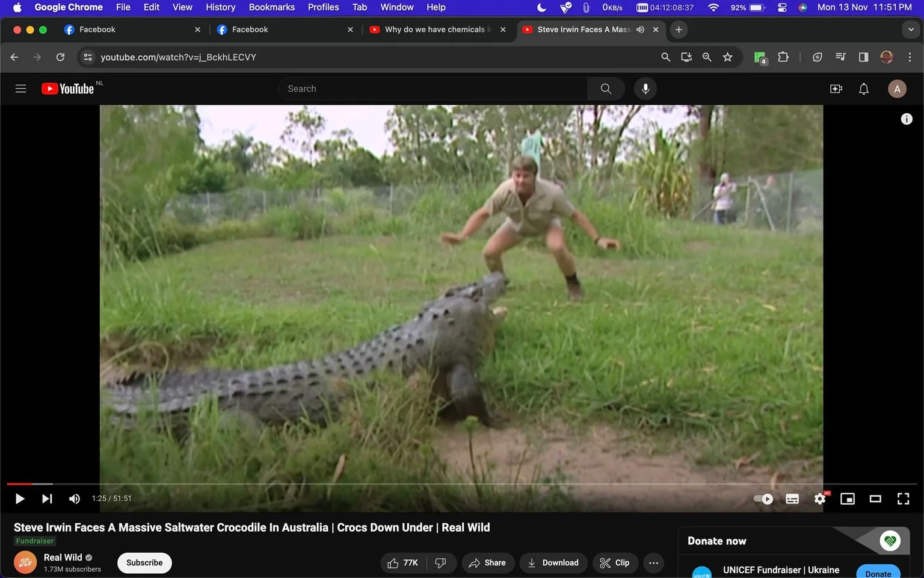Open the Bookmarks menu in the menu bar
The image size is (924, 578).
tap(271, 7)
